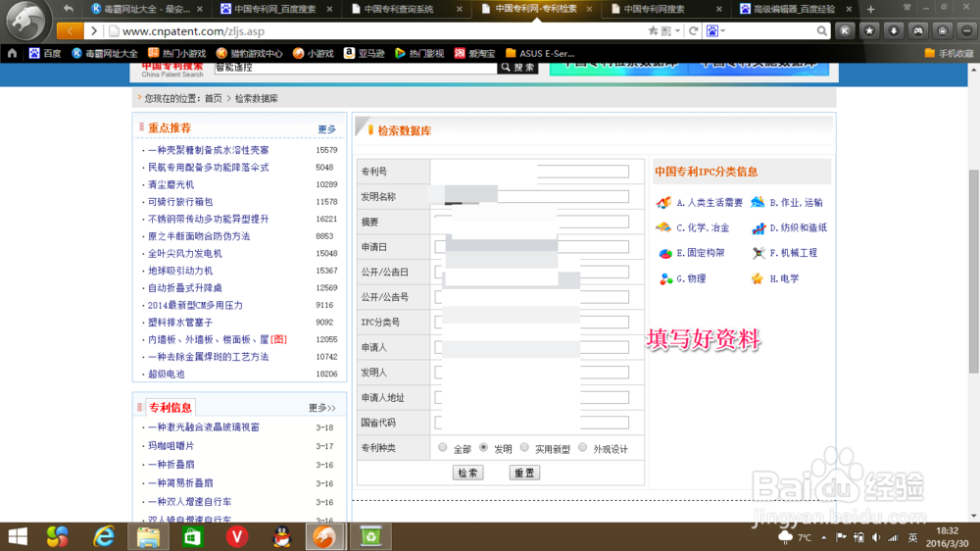The height and width of the screenshot is (551, 980).
Task: Click the search magnifier icon in browser search box
Action: 821,30
